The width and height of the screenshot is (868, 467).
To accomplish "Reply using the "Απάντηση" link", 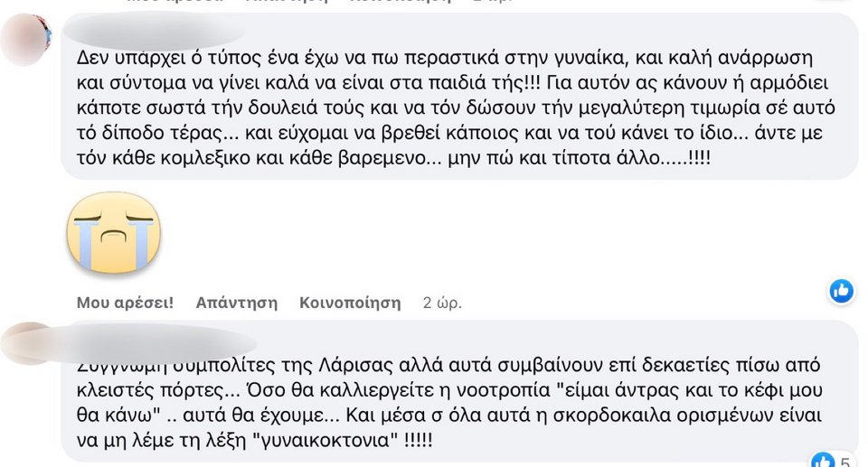I will pos(236,303).
